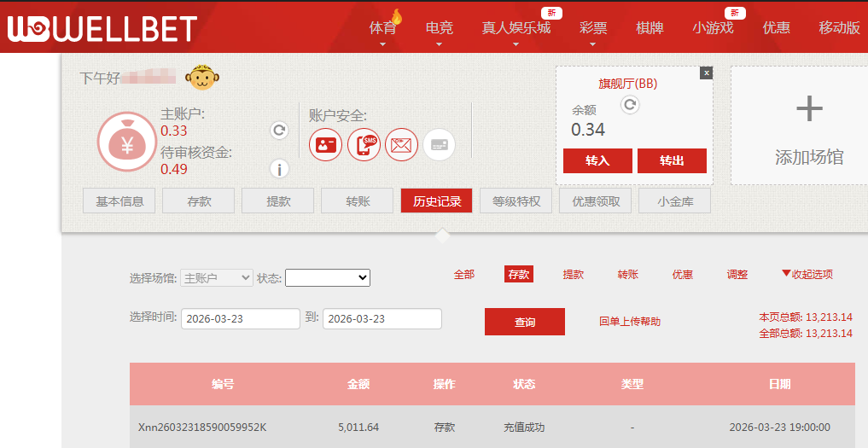This screenshot has height=448, width=868.
Task: Open SMS phone verification icon
Action: tap(364, 145)
